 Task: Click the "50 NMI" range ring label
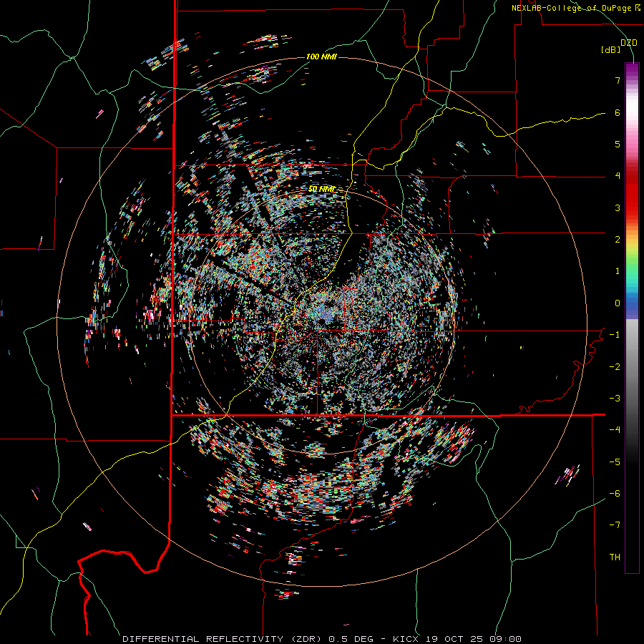321,189
